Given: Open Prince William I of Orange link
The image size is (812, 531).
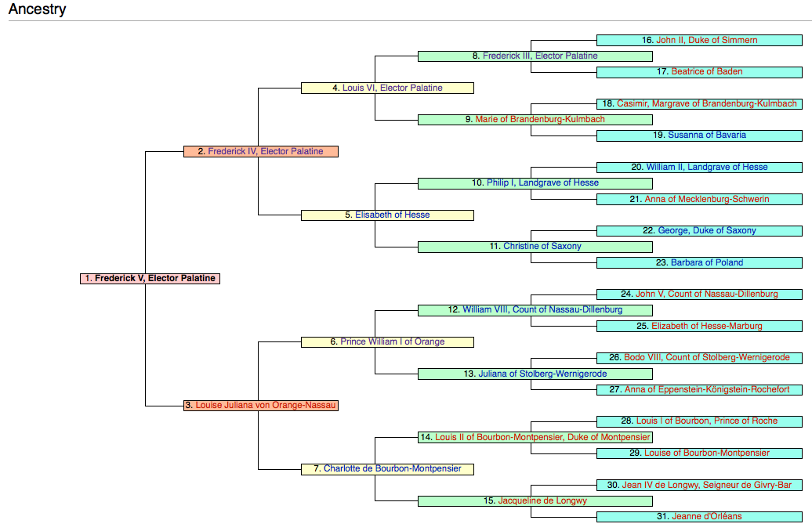Looking at the screenshot, I should click(392, 341).
